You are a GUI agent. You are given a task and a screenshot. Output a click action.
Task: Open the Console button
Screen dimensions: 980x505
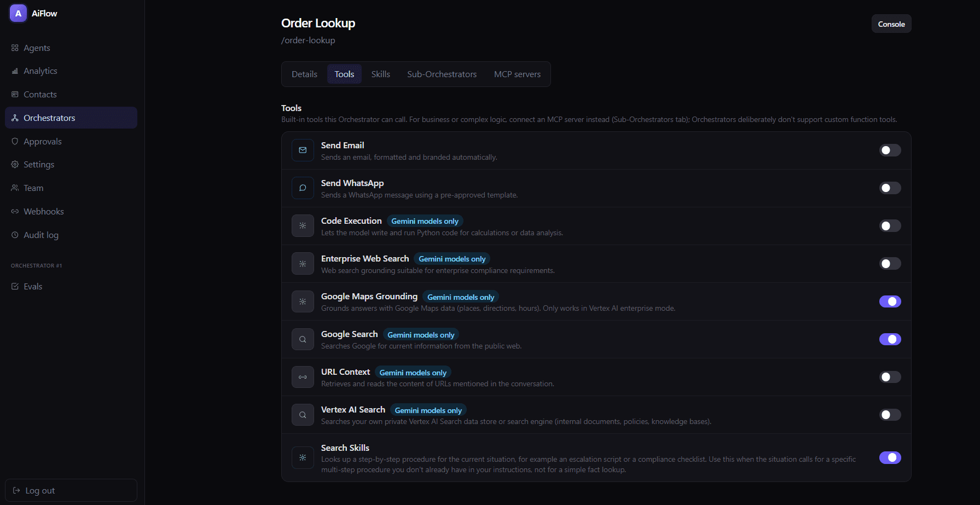tap(891, 24)
